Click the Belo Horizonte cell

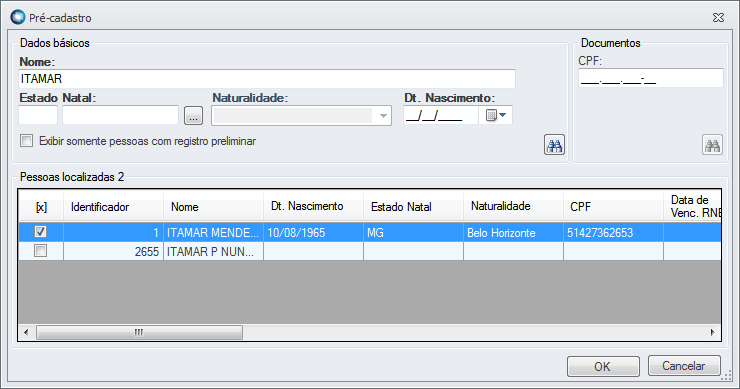(513, 232)
